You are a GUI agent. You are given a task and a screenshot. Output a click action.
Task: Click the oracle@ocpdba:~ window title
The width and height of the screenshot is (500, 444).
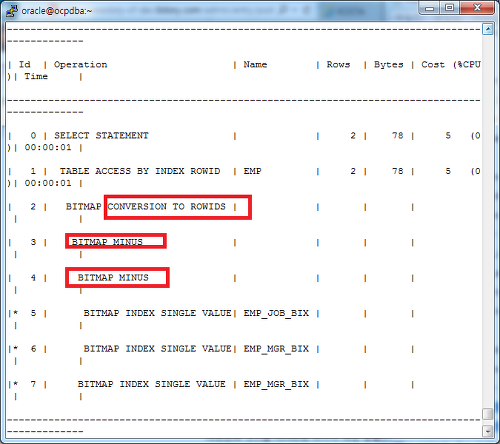click(57, 11)
